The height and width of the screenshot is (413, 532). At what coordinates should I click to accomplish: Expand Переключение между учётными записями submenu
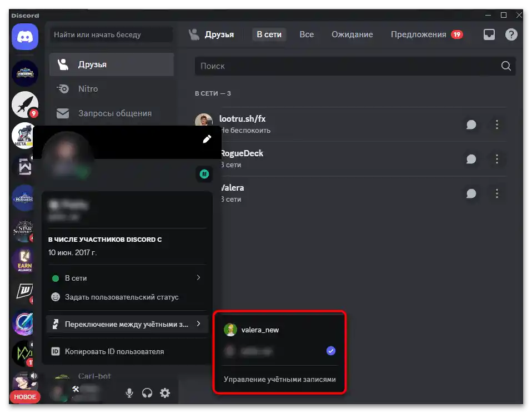point(127,325)
